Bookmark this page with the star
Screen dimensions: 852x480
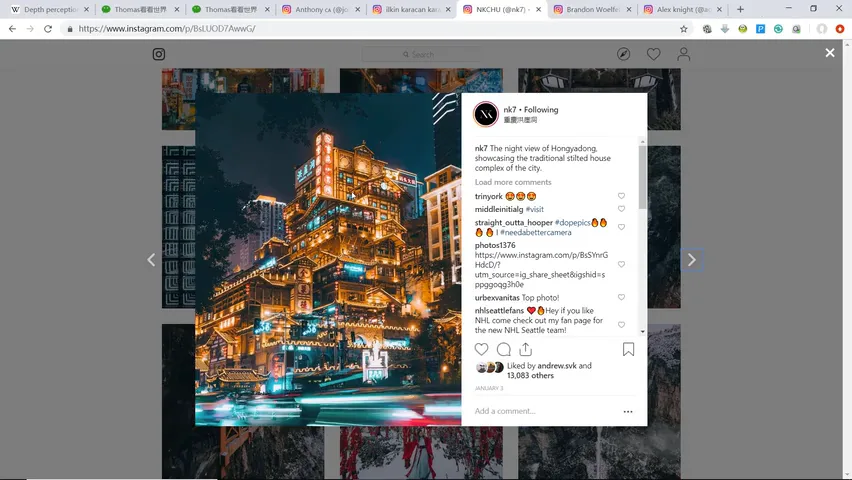[684, 29]
